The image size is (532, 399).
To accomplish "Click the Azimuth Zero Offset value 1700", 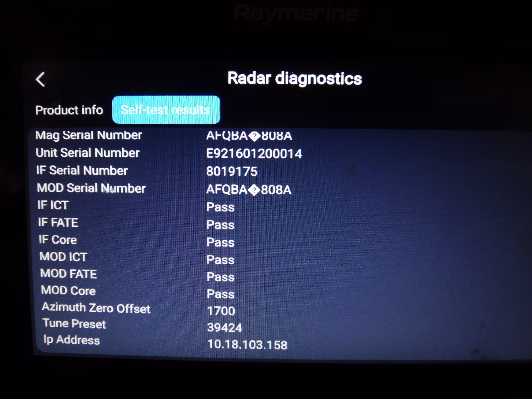I will click(221, 311).
